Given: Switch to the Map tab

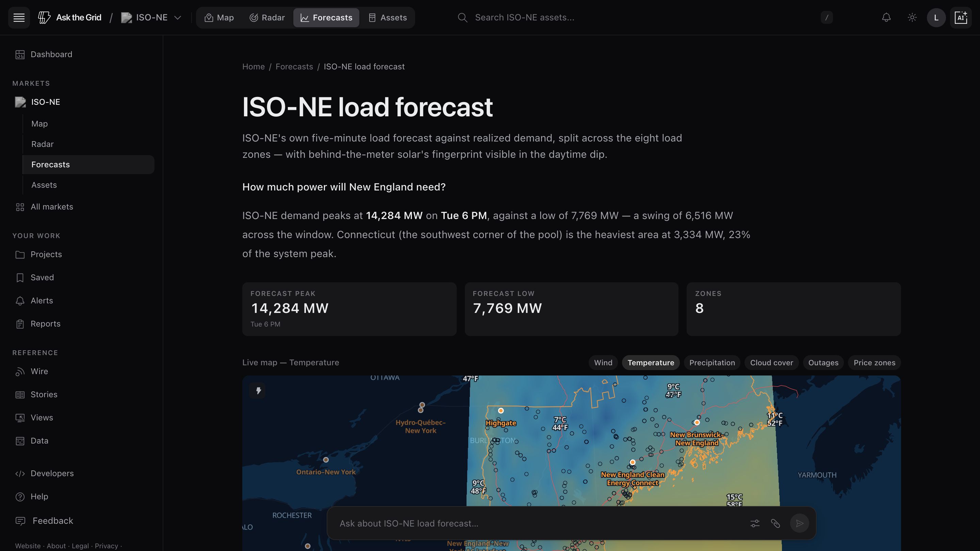Looking at the screenshot, I should coord(219,17).
